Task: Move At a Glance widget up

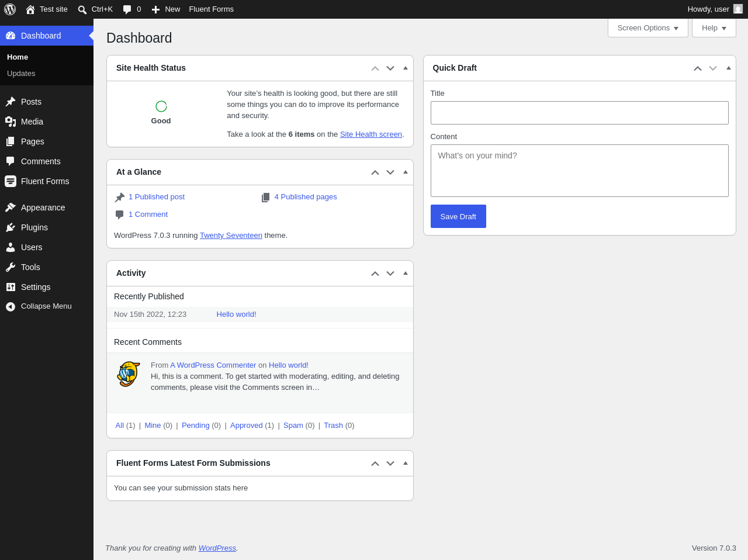Action: (375, 172)
